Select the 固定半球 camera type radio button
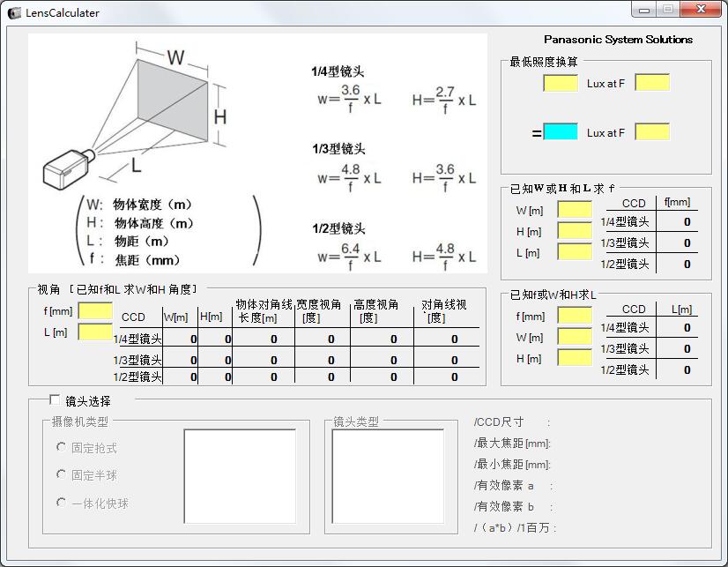 (61, 474)
